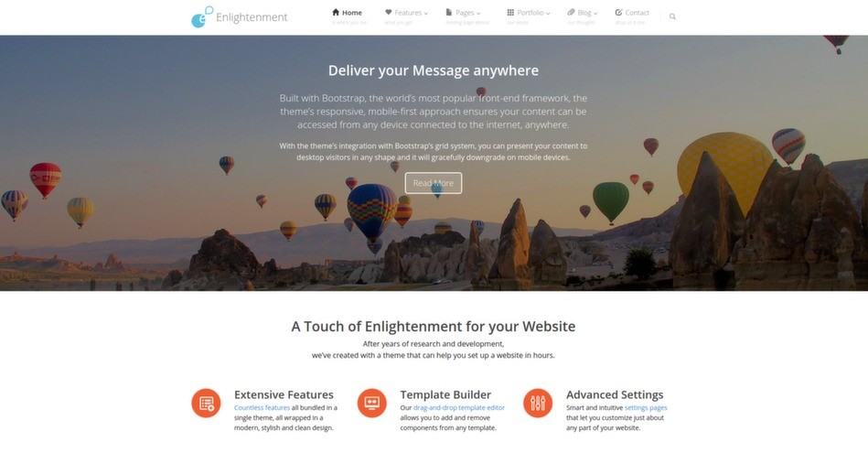Click the house icon beside Home
Image resolution: width=868 pixels, height=453 pixels.
pos(336,12)
